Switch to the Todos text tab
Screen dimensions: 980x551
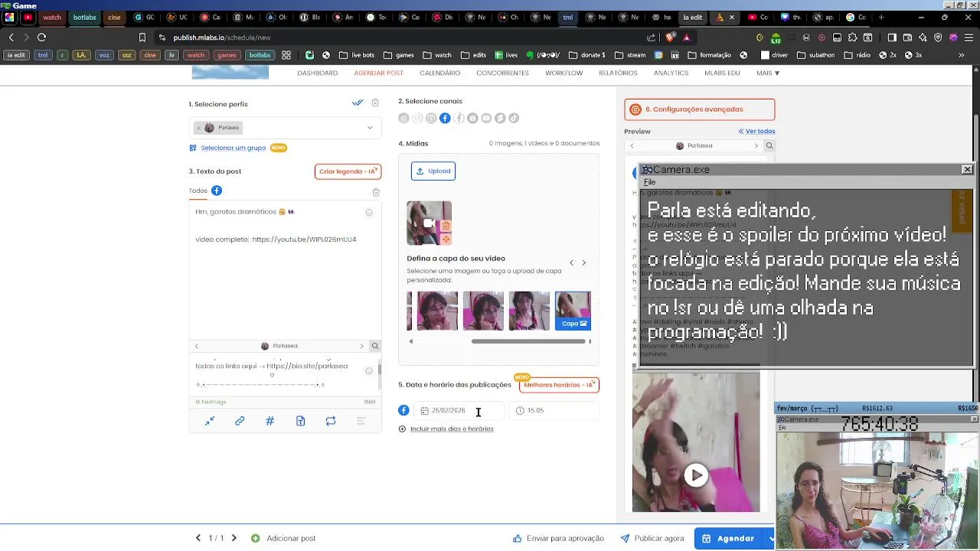click(198, 191)
